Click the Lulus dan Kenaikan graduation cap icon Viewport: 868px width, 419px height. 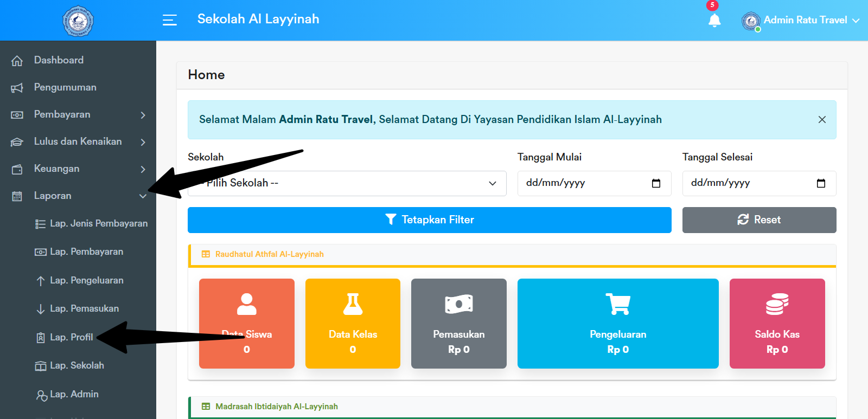click(x=17, y=142)
